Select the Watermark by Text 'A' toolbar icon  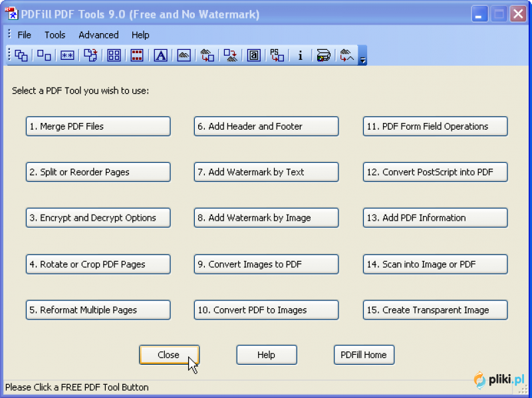[160, 55]
